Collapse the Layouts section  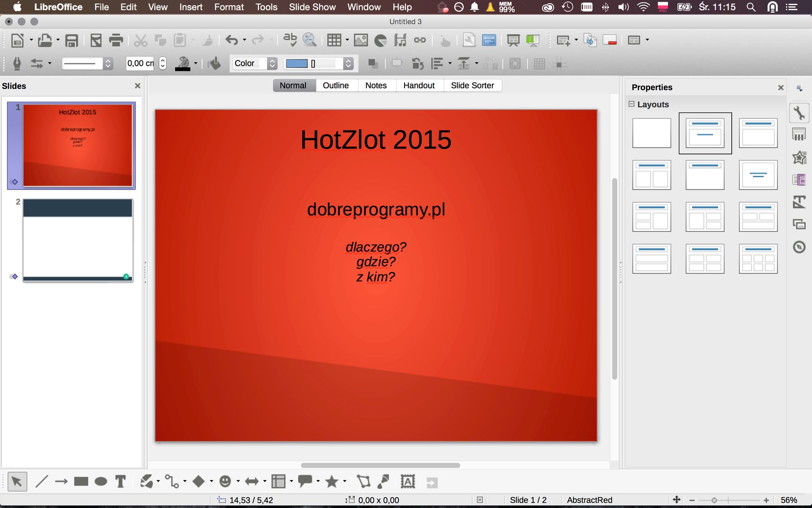pos(632,104)
